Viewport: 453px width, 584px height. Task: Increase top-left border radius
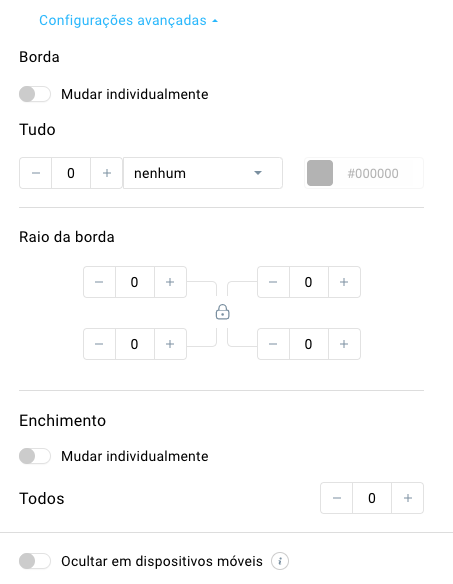[170, 282]
